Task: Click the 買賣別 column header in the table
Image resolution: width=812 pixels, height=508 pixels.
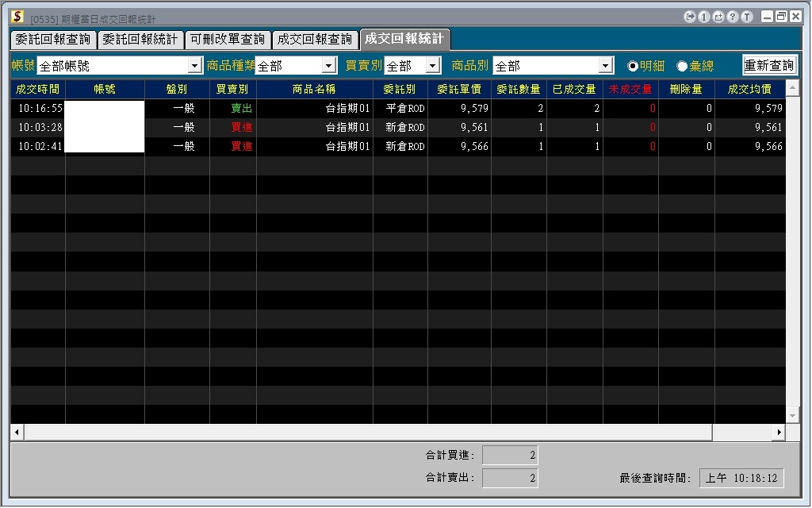Action: pos(232,89)
